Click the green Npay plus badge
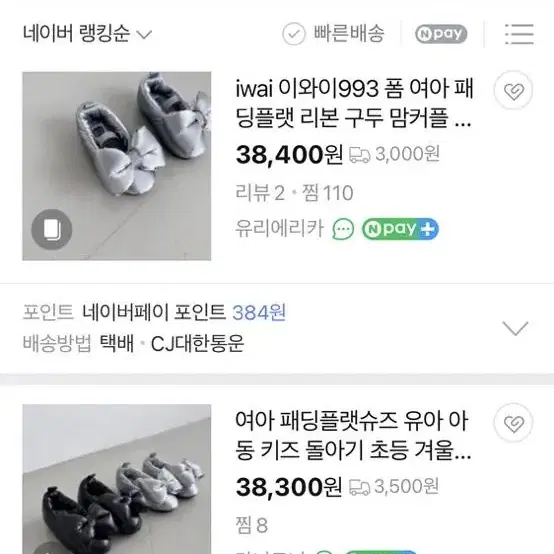The width and height of the screenshot is (554, 554). tap(400, 229)
